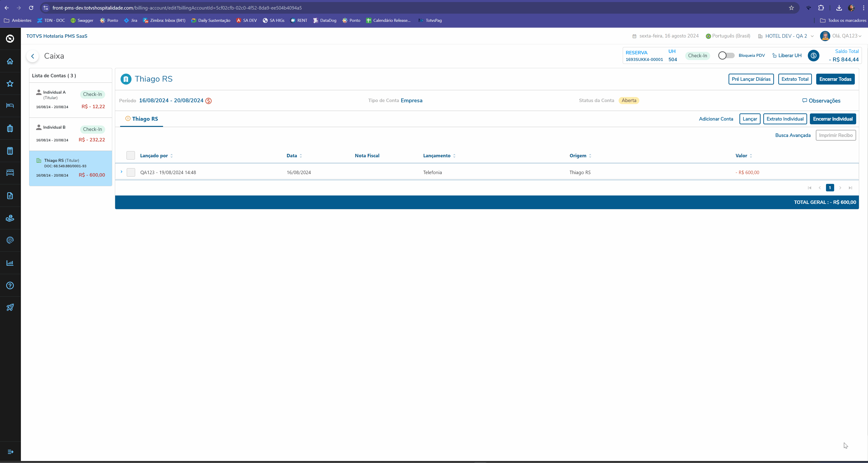Toggle the Bloqueia PDV switch

pos(726,56)
